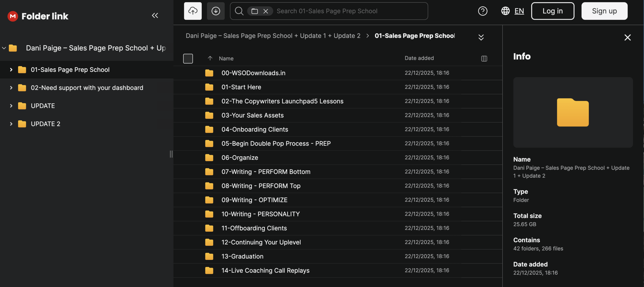Image resolution: width=644 pixels, height=287 pixels.
Task: Click the magnifier search icon
Action: click(239, 11)
